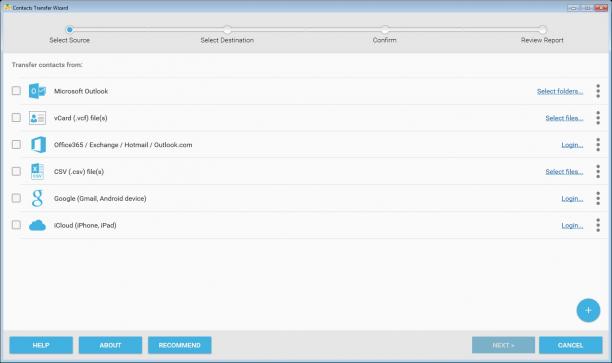Open three-dot menu for iCloud row
This screenshot has width=612, height=363.
tap(598, 225)
